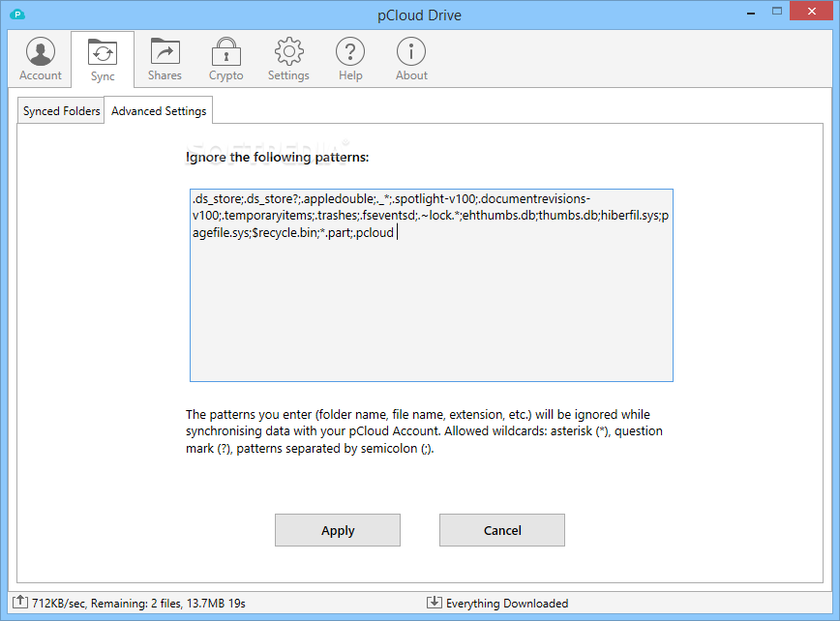Open the Account section

point(41,59)
